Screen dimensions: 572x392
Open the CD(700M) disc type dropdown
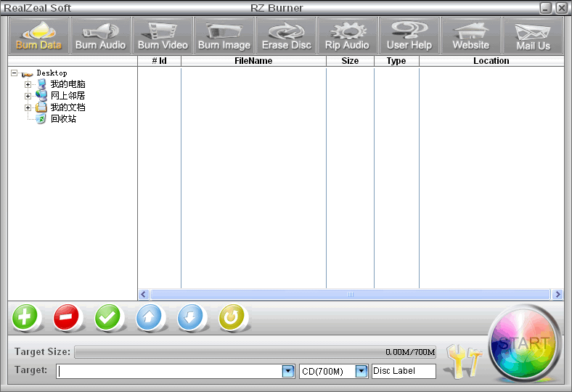coord(361,372)
